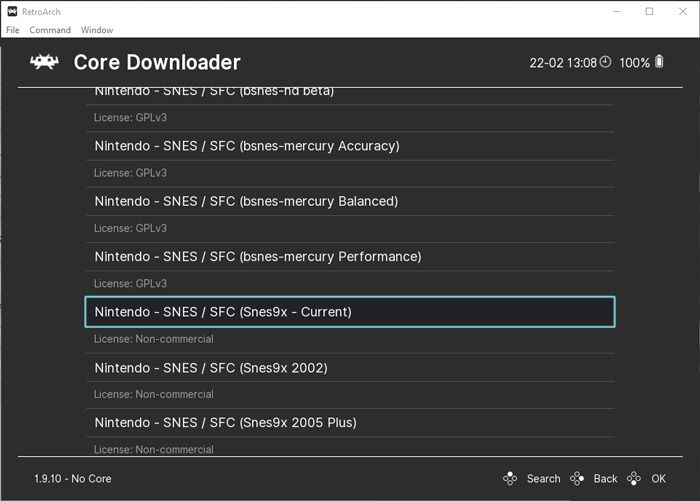Open the Command menu
Screen dimensions: 700x501
50,30
